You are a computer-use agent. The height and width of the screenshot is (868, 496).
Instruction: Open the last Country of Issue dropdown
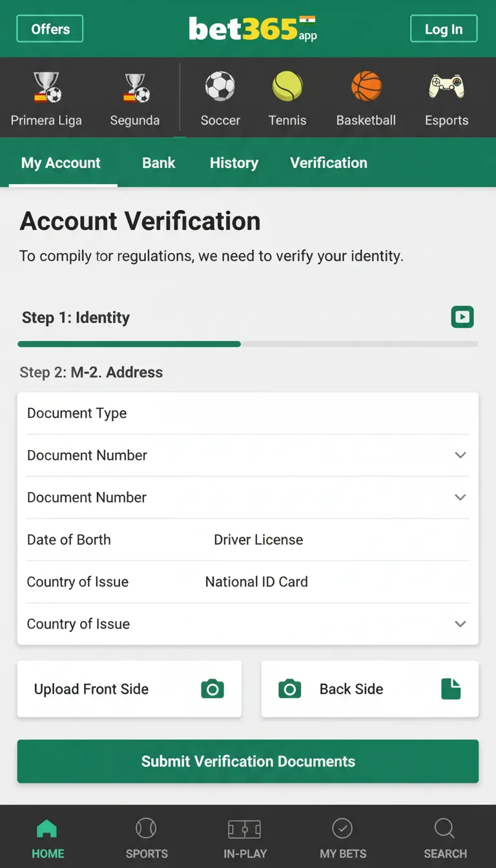point(460,624)
